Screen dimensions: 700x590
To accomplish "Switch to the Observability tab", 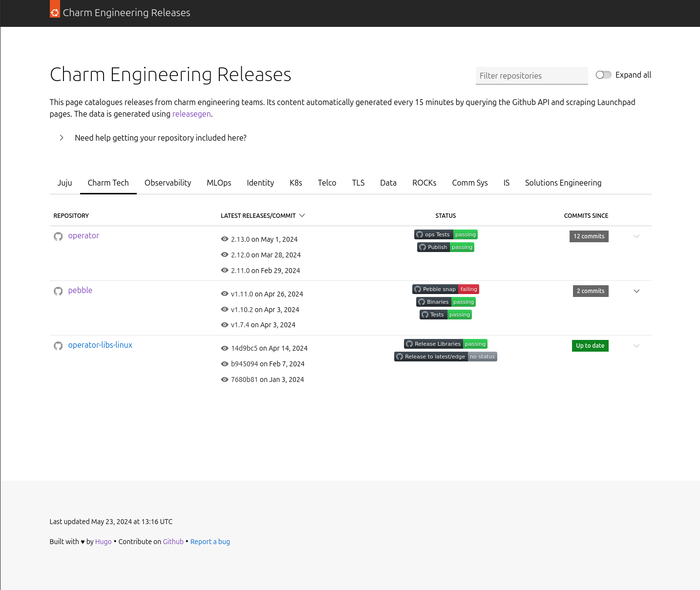I will 168,183.
